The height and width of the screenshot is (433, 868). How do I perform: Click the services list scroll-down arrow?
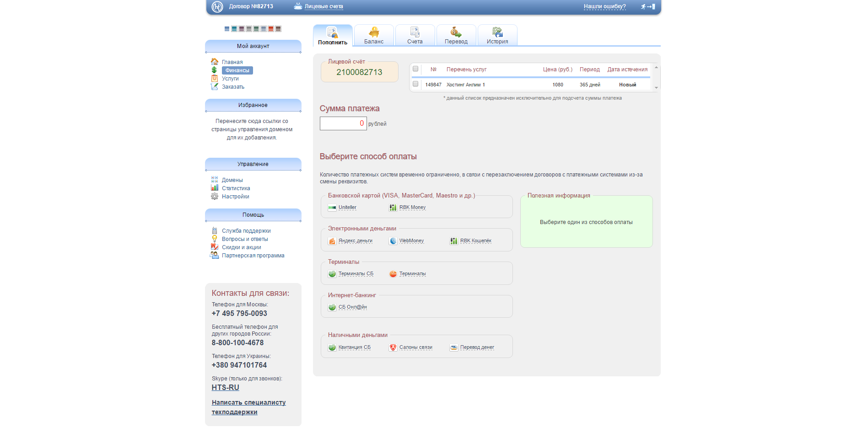656,88
